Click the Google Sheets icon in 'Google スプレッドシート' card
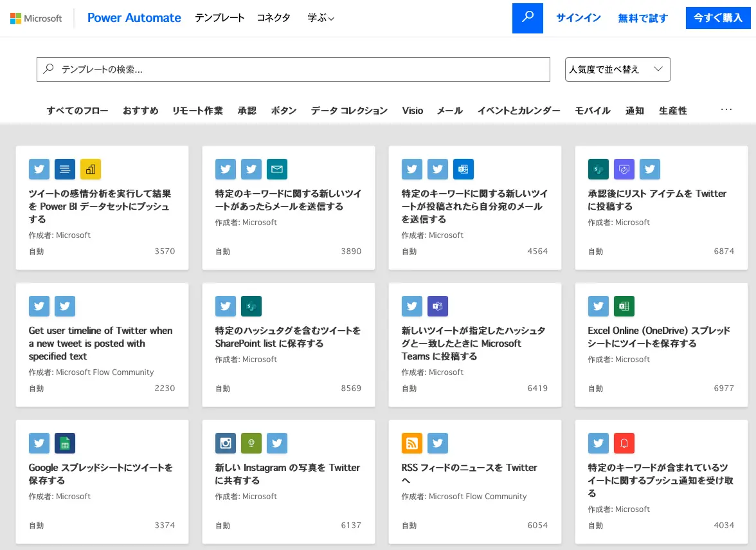 [x=64, y=443]
